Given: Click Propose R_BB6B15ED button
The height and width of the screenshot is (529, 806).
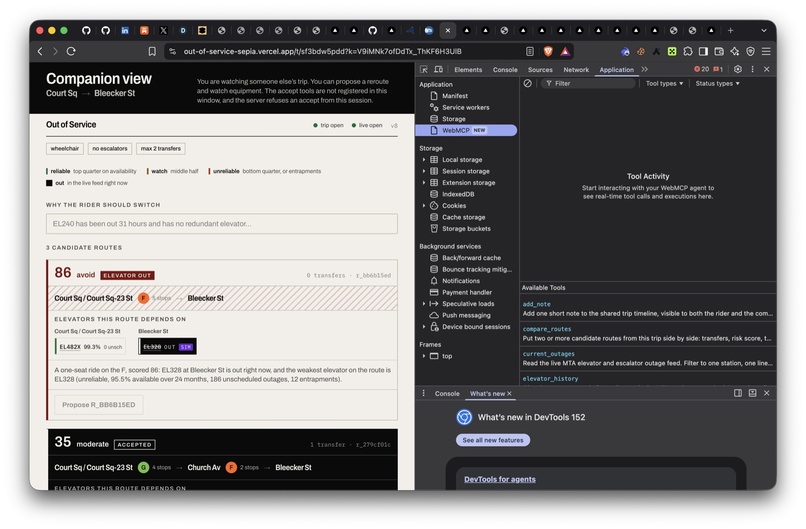Looking at the screenshot, I should click(x=99, y=405).
